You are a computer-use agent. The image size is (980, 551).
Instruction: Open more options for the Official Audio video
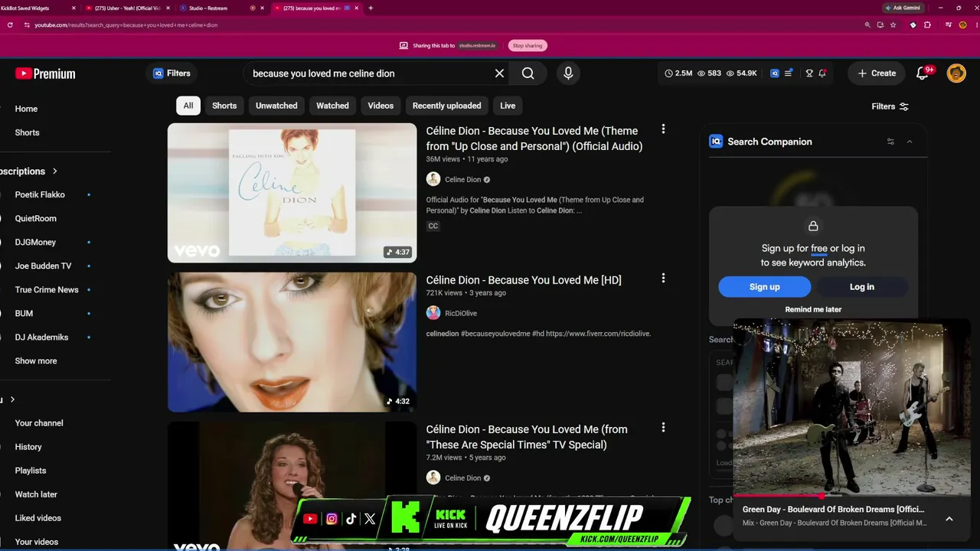click(663, 129)
